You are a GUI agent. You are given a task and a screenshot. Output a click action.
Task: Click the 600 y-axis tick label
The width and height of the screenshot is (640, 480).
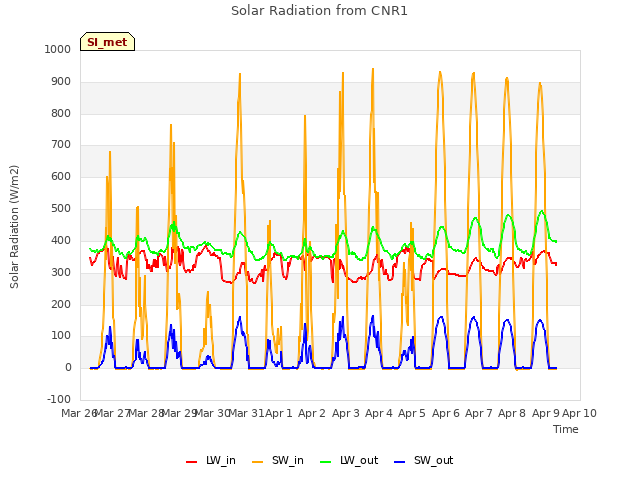coord(61,176)
